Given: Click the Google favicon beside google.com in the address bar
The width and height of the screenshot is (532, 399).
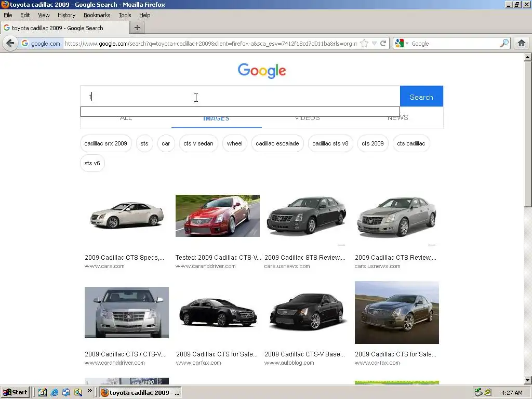Looking at the screenshot, I should tap(25, 44).
